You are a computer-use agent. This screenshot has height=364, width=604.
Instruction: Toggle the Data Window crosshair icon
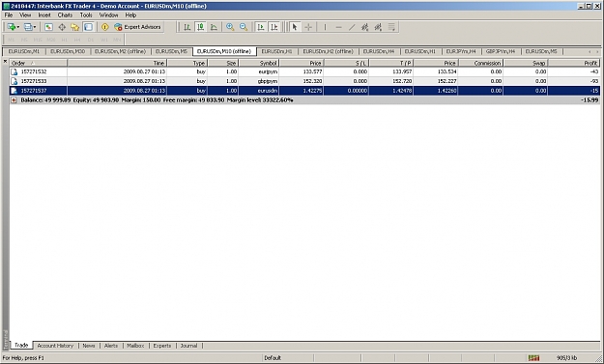coord(62,27)
